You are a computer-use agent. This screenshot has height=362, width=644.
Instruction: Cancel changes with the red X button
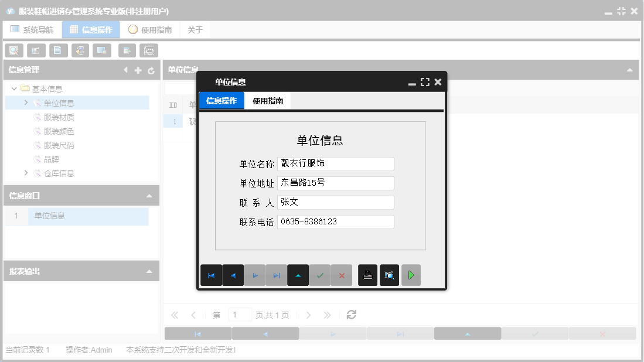341,275
